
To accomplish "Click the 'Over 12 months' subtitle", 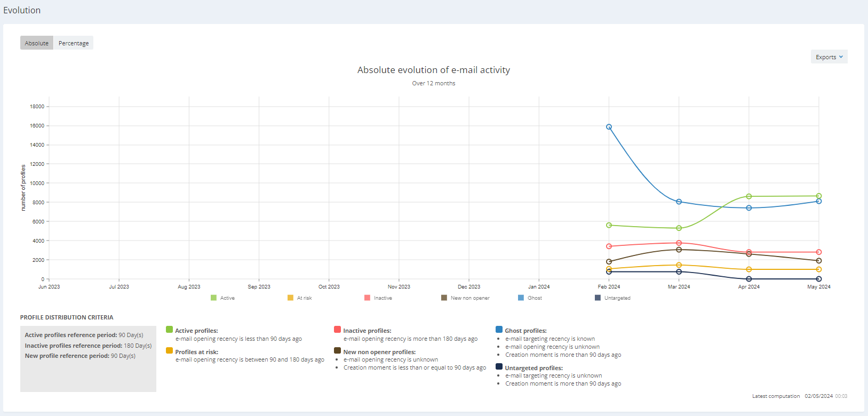I will coord(434,83).
